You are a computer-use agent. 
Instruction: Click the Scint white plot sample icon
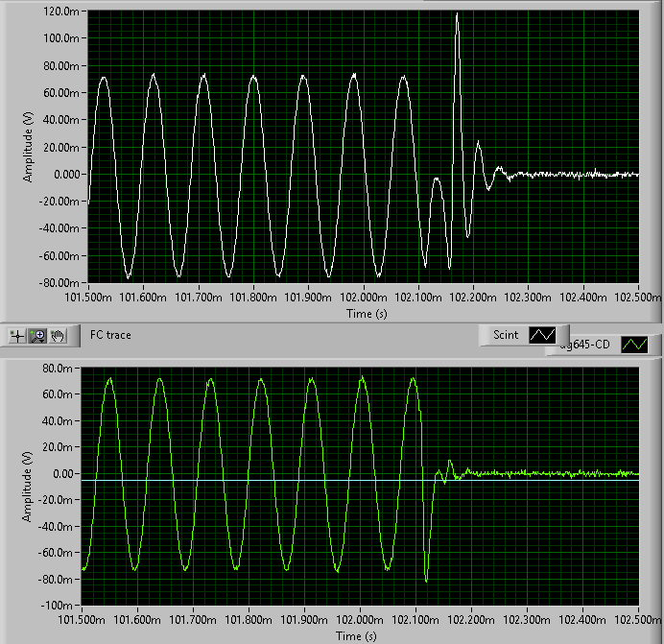pyautogui.click(x=542, y=335)
